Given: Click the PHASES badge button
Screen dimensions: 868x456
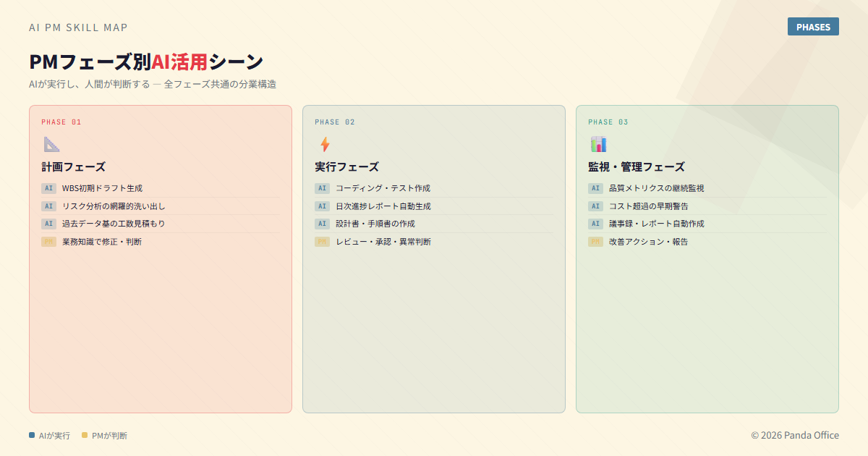Looking at the screenshot, I should (x=813, y=27).
